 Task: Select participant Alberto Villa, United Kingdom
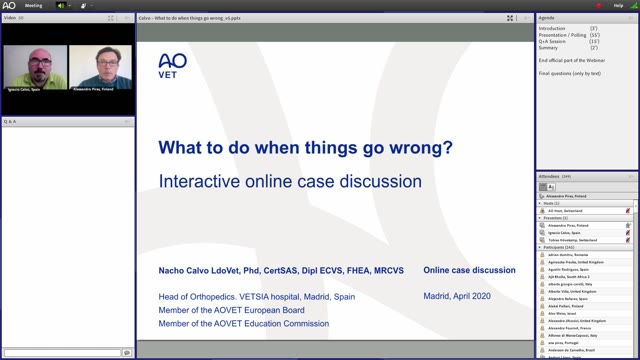tap(572, 291)
